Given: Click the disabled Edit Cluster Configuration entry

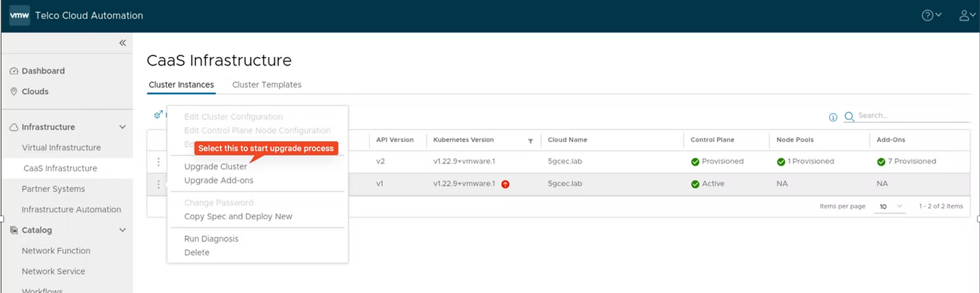Looking at the screenshot, I should click(233, 117).
